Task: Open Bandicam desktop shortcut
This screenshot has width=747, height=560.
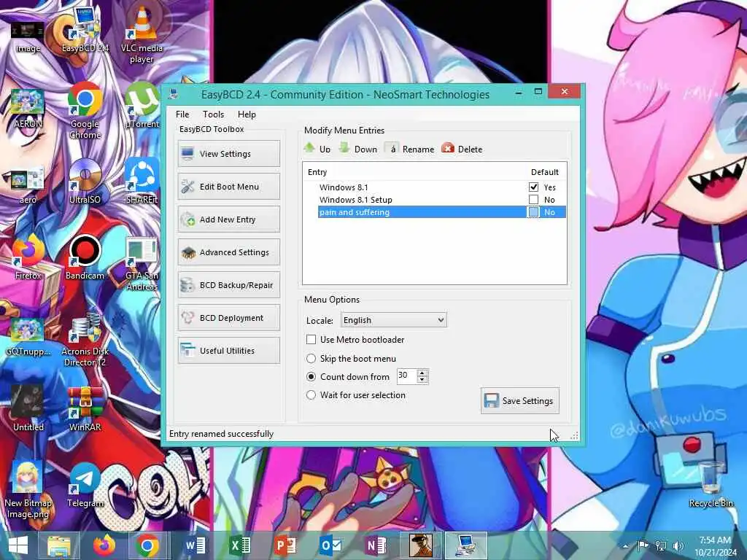Action: pos(85,257)
